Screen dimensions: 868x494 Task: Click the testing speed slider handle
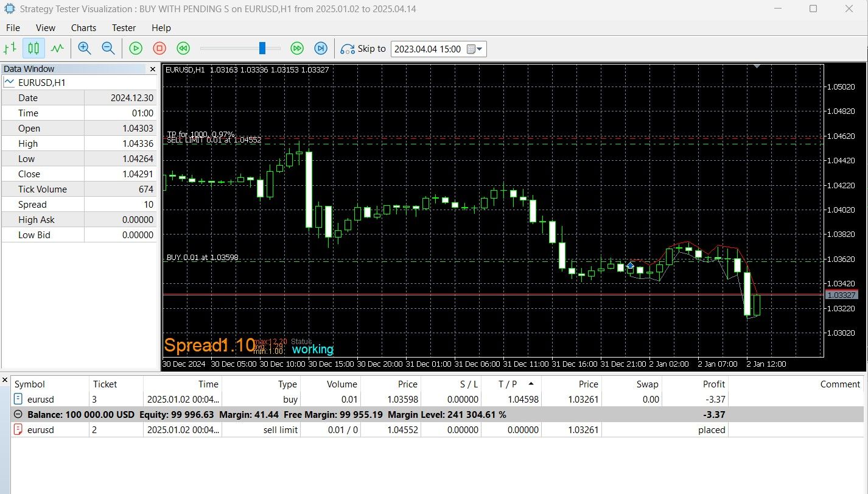[x=262, y=48]
